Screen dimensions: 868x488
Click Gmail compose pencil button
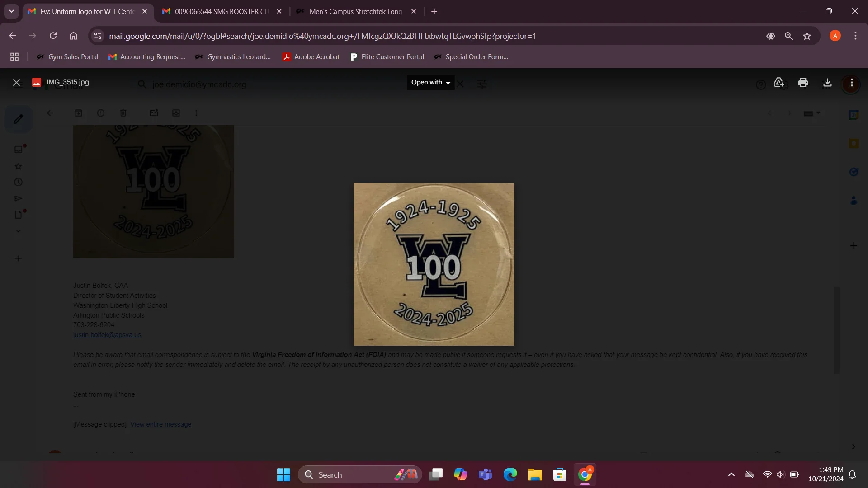click(18, 119)
